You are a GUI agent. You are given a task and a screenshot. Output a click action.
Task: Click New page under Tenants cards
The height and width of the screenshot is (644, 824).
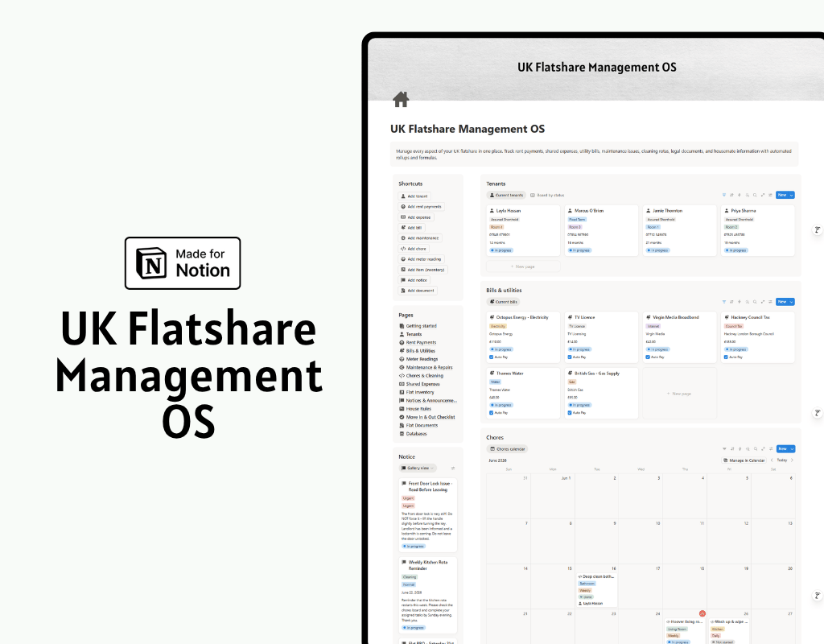(523, 266)
